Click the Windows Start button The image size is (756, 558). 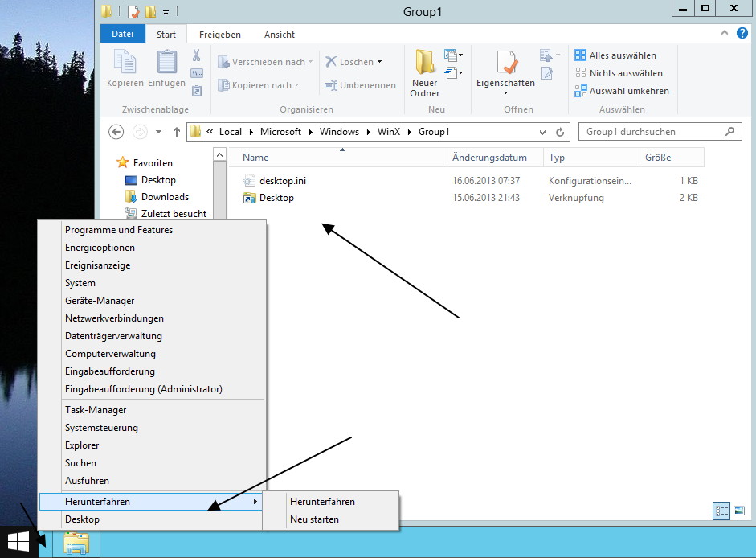point(18,542)
